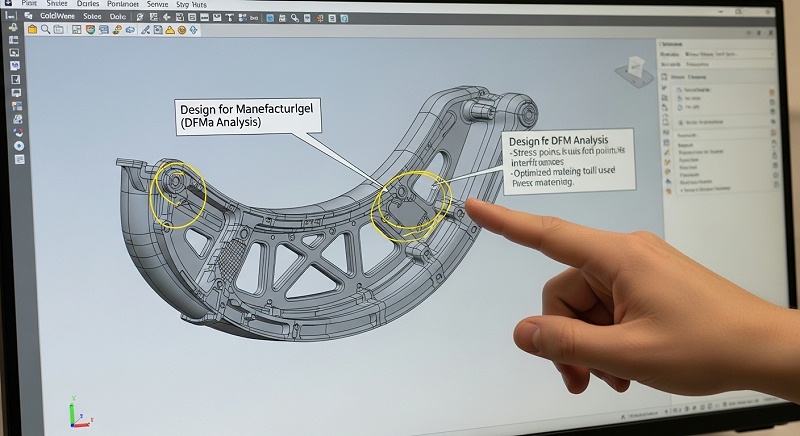The image size is (800, 436).
Task: Open the Stvp Huts menu
Action: coord(191,5)
